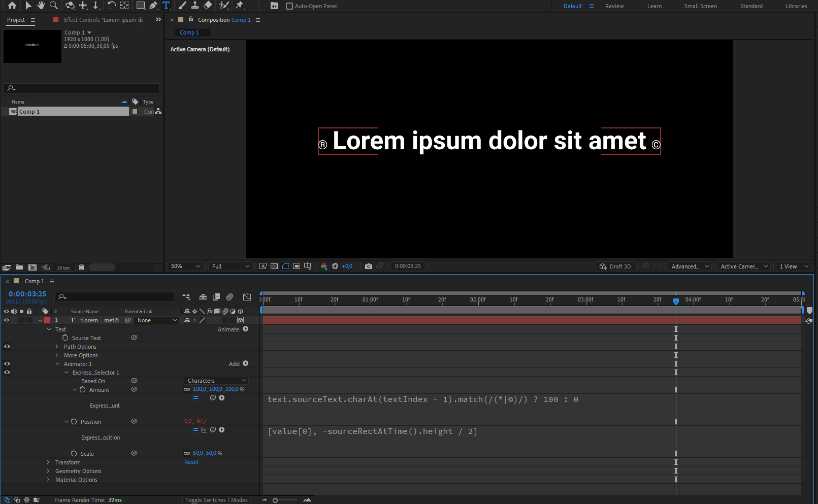
Task: Enable Motion Blur for the text layer
Action: point(225,320)
